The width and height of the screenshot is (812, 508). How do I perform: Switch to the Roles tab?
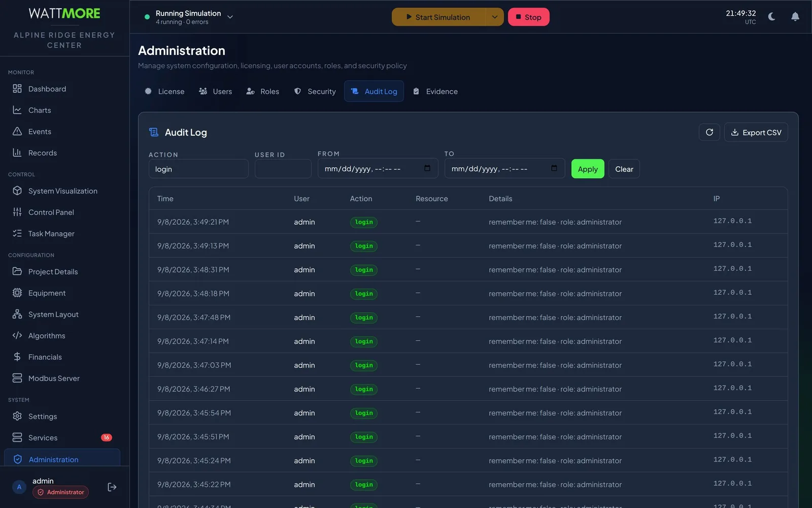[x=263, y=91]
